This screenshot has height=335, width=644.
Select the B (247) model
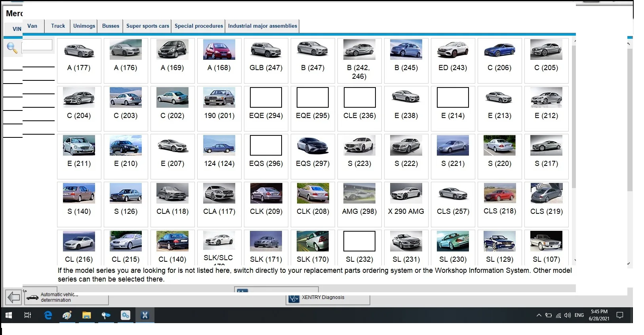(x=313, y=61)
